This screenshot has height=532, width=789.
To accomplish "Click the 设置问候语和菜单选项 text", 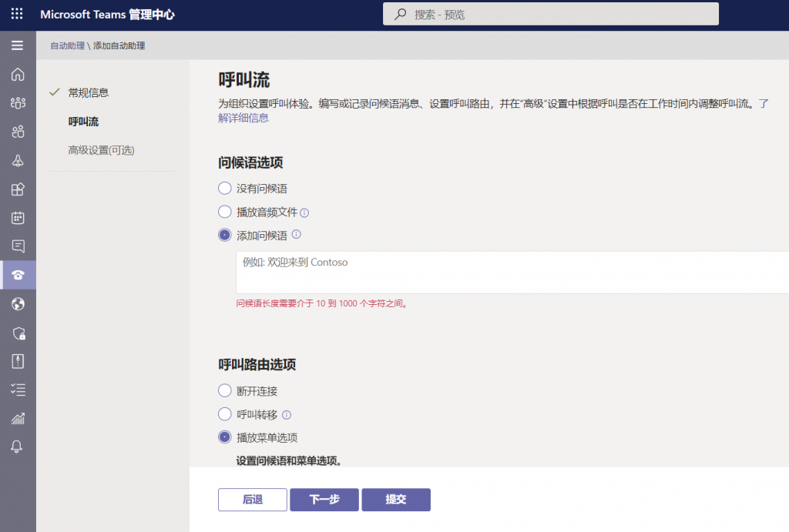I will click(290, 460).
